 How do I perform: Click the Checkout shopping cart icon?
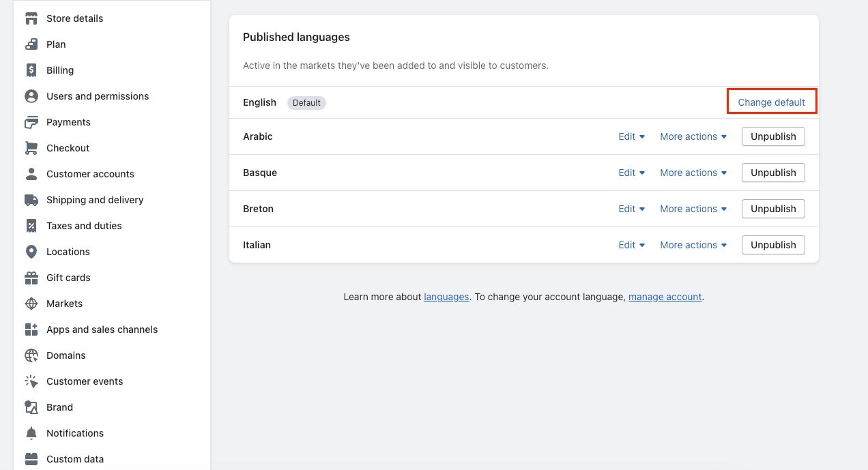[31, 148]
